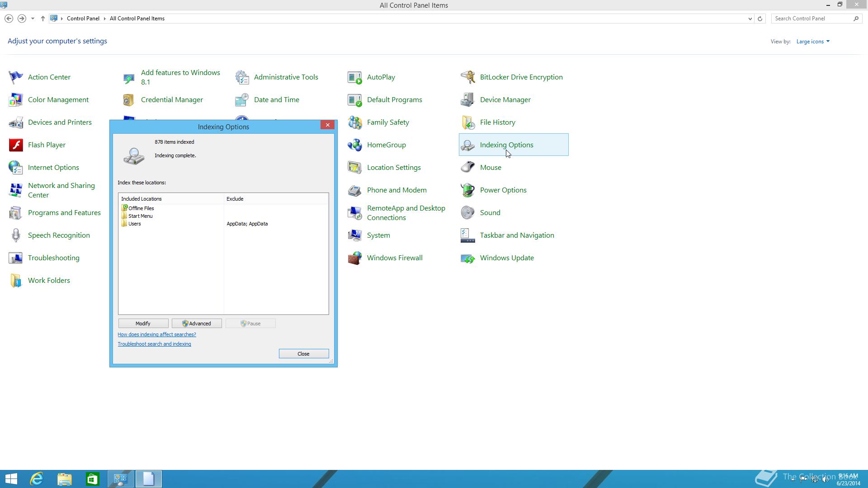Open the Flash Player icon
868x488 pixels.
pyautogui.click(x=16, y=145)
